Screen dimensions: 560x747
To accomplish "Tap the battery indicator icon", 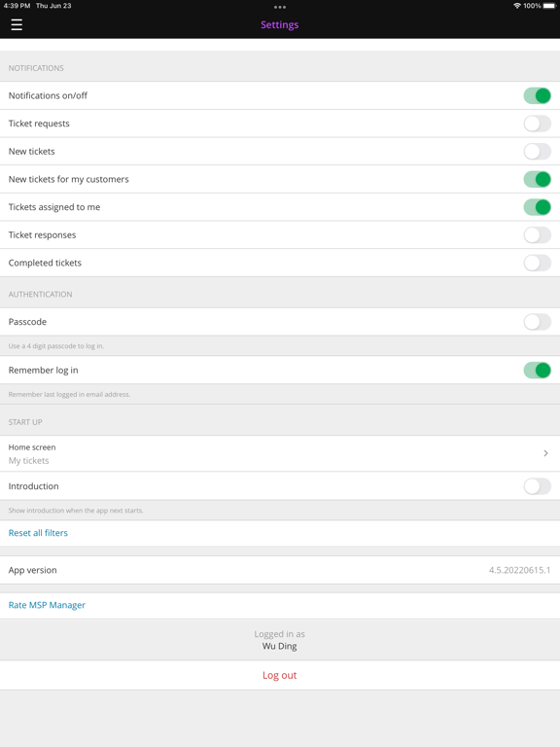I will coord(549,6).
